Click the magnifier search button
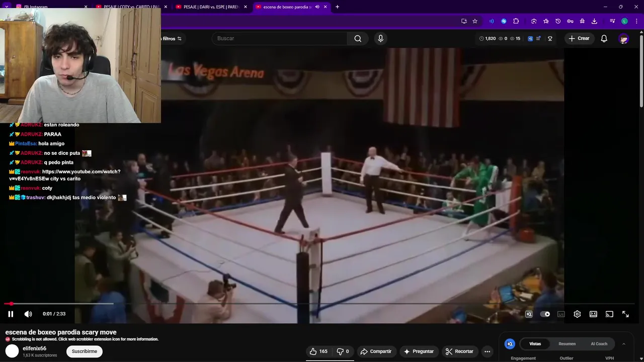 tap(358, 38)
